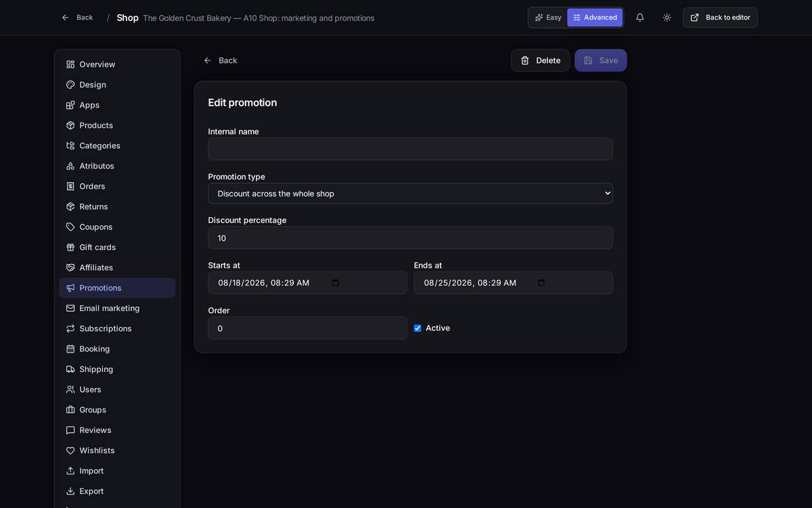Screen dimensions: 812x508
Task: Click Back link above promotion form
Action: coord(221,60)
